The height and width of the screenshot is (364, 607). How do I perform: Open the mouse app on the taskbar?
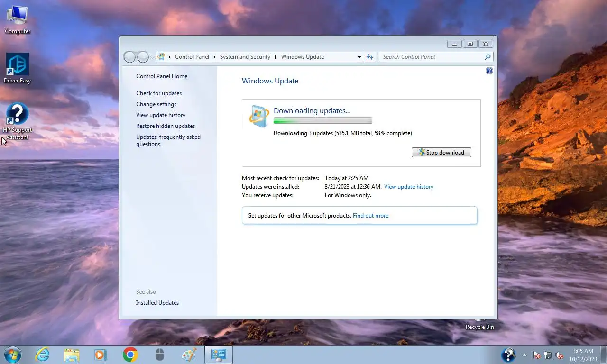click(160, 355)
